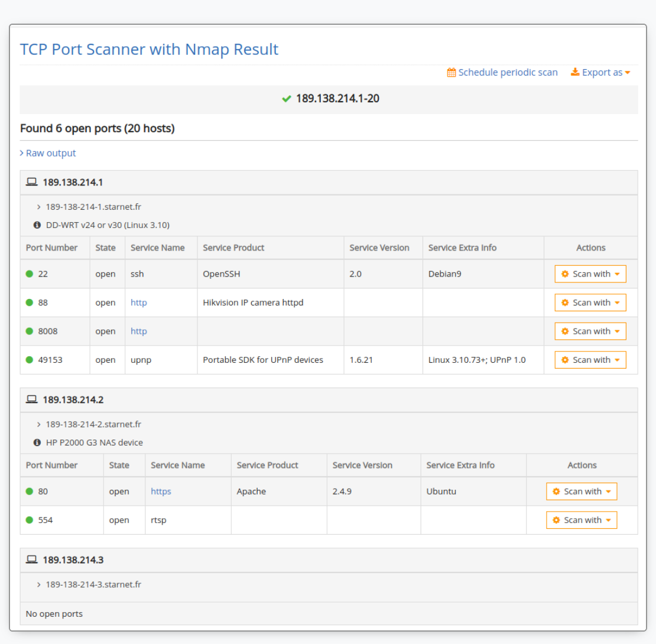
Task: Open the https link for port 80
Action: click(x=161, y=492)
